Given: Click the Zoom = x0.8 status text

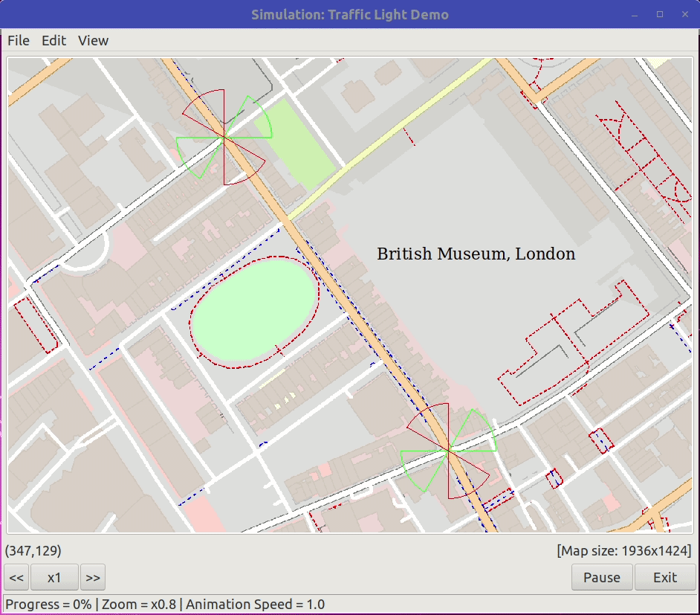Looking at the screenshot, I should point(139,605).
